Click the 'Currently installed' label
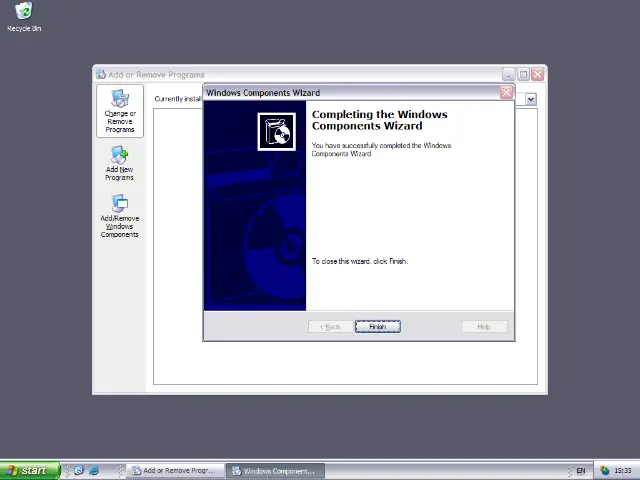640x480 pixels. 178,99
